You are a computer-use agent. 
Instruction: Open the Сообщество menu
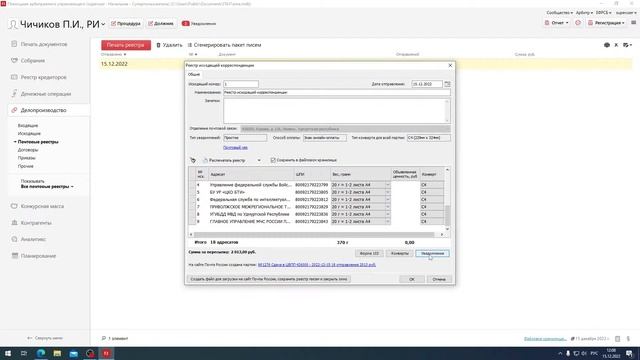(x=559, y=13)
